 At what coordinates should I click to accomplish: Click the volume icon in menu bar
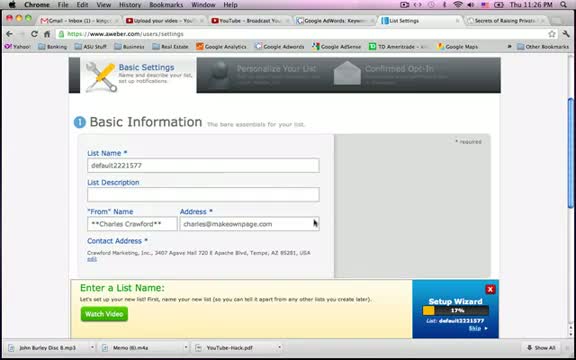471,5
